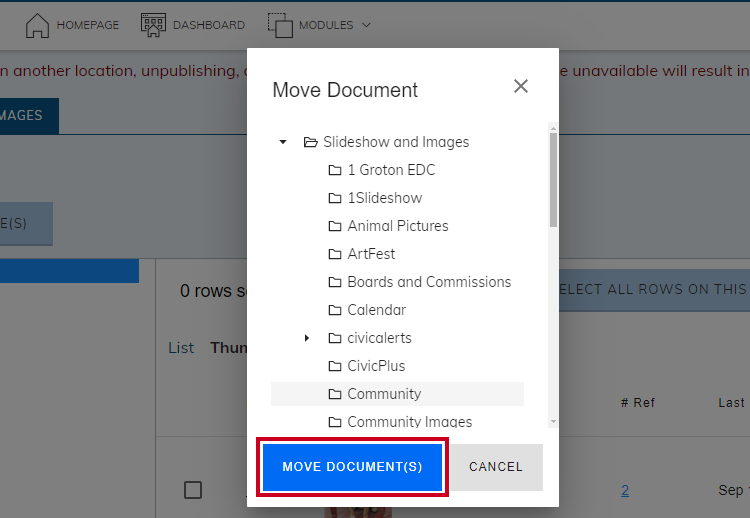The width and height of the screenshot is (750, 518).
Task: Click folder icon for Community
Action: [x=335, y=394]
